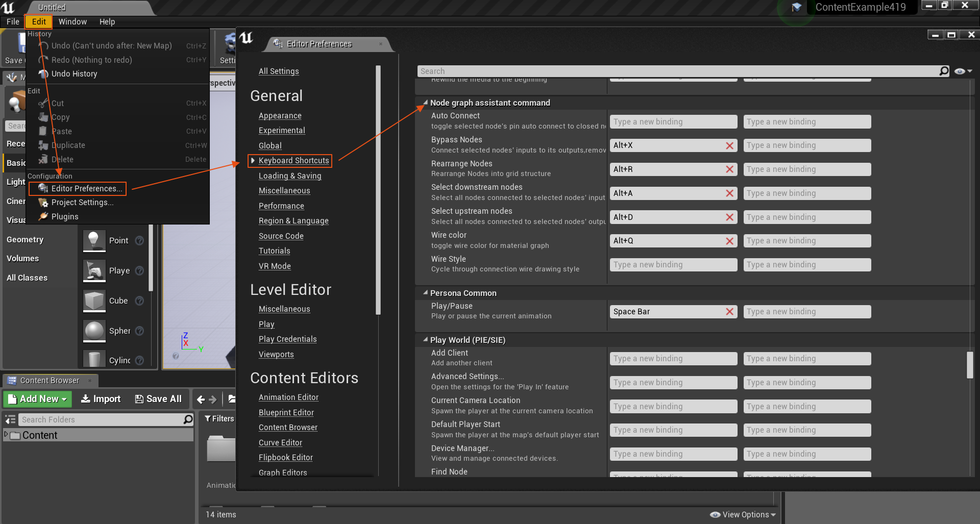Open the VR Mode settings
Image resolution: width=980 pixels, height=524 pixels.
click(275, 266)
